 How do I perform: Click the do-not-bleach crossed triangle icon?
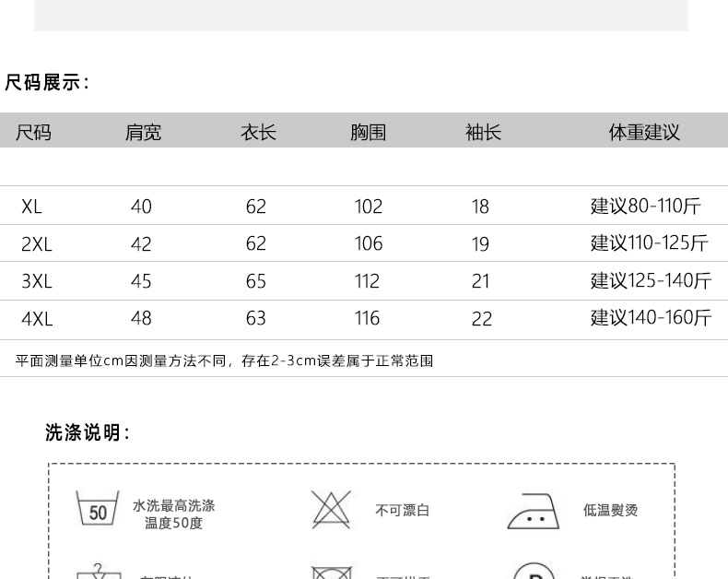point(331,510)
